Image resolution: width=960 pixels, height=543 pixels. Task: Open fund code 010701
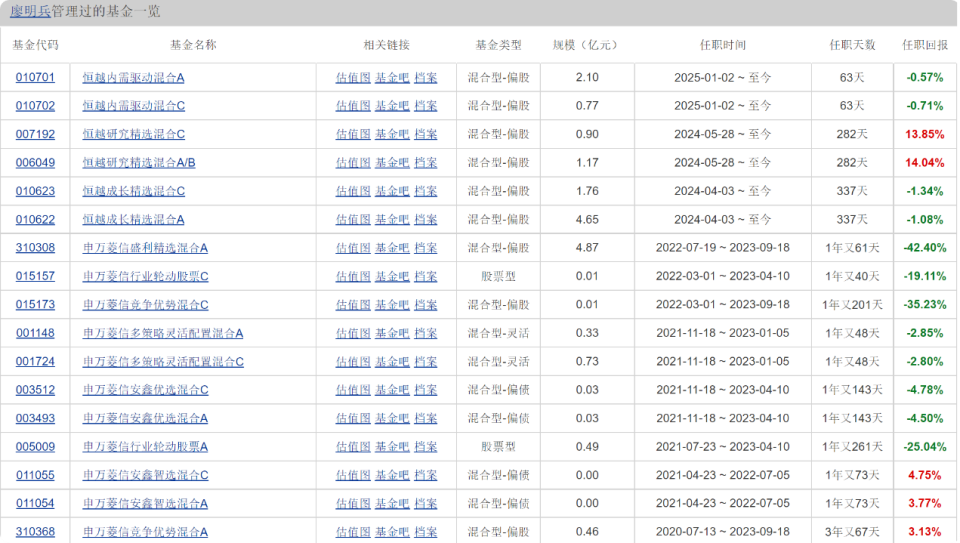[35, 78]
